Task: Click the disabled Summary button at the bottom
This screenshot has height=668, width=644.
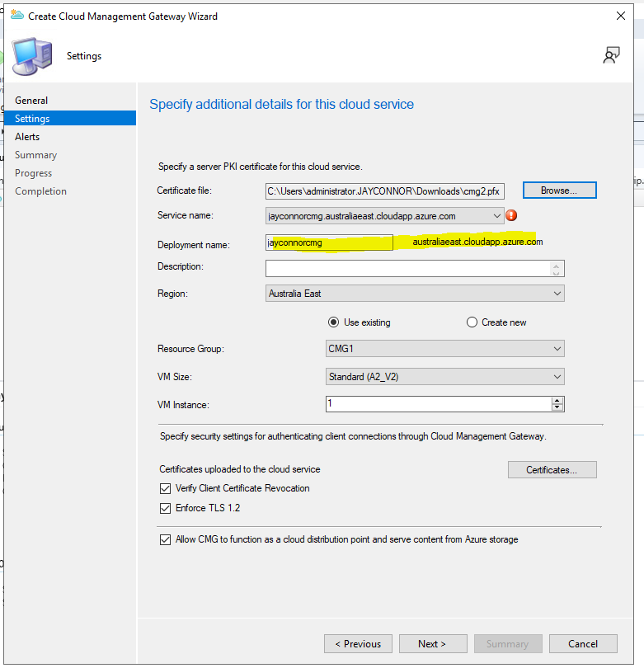Action: (508, 644)
